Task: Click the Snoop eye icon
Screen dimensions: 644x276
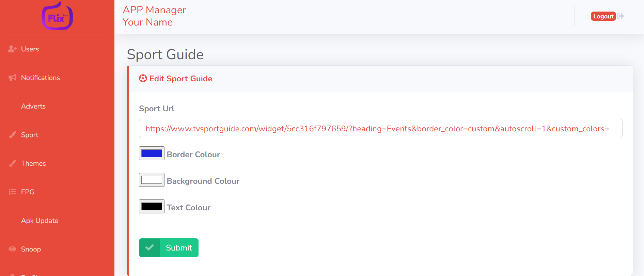Action: 12,249
